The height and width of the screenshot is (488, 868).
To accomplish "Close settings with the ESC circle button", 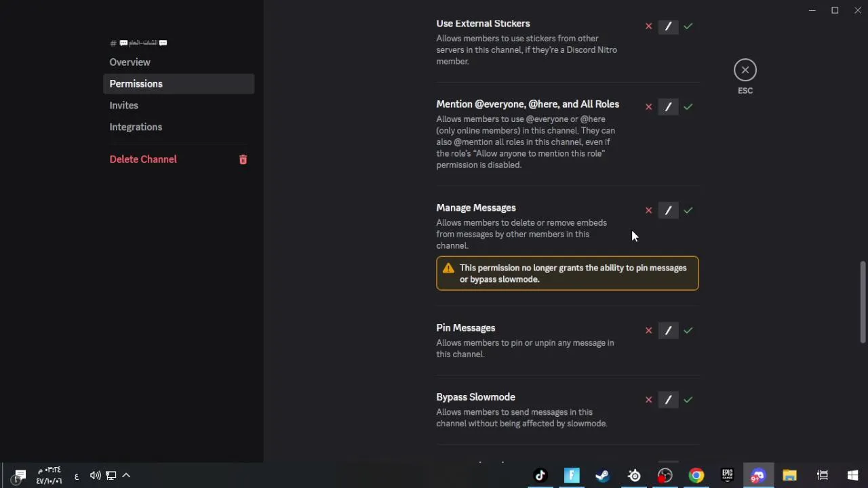I will click(745, 70).
